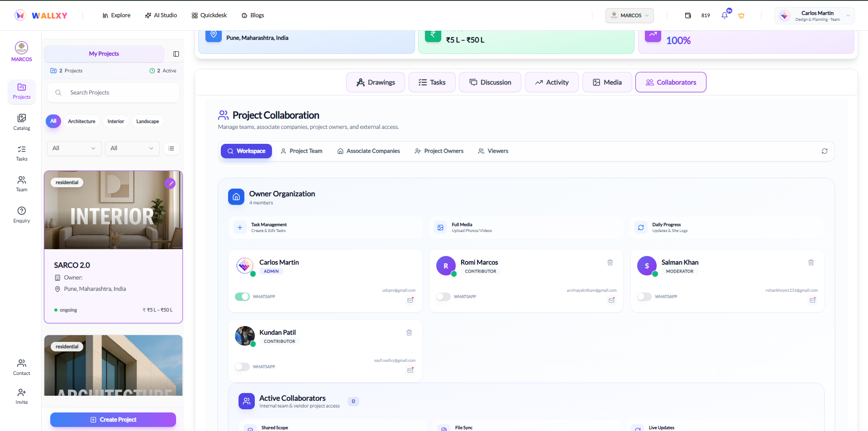Screen dimensions: 868x431
Task: Open the Enquiry sidebar icon
Action: pyautogui.click(x=22, y=215)
